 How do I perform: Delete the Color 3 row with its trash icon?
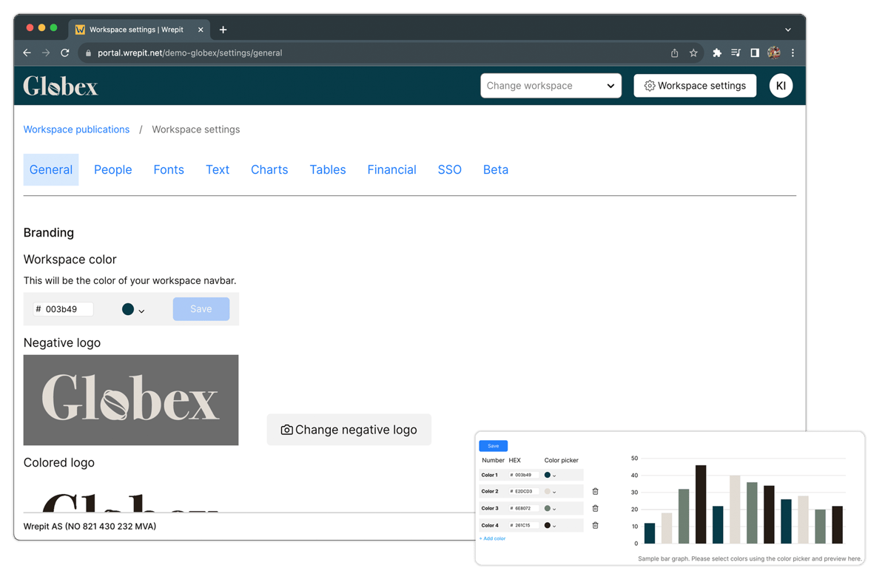(x=595, y=508)
